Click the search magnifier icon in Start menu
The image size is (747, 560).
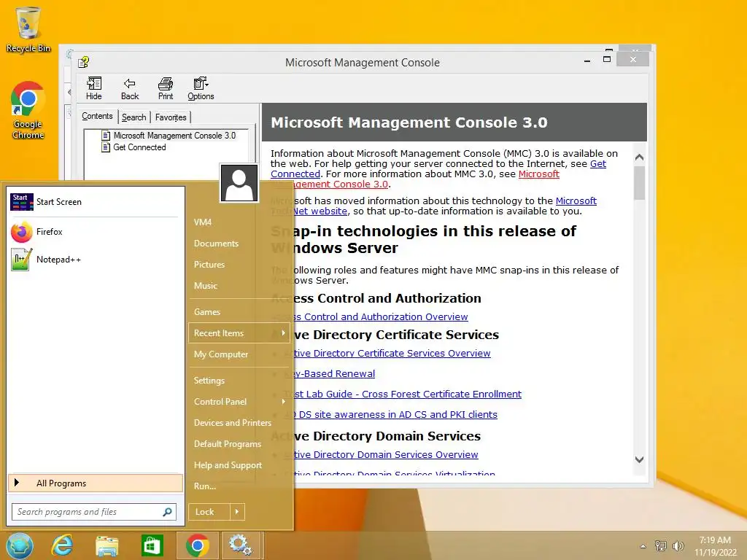point(167,512)
